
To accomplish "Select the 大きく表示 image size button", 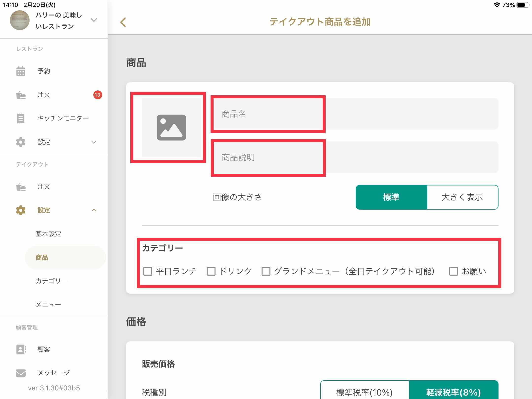I will [x=462, y=197].
